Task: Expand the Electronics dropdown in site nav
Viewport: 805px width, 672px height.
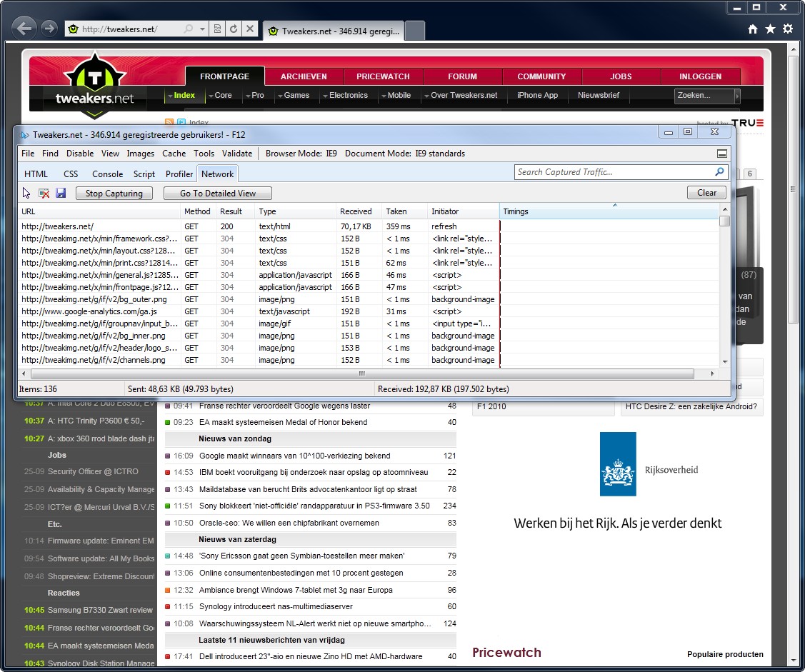Action: [x=346, y=96]
